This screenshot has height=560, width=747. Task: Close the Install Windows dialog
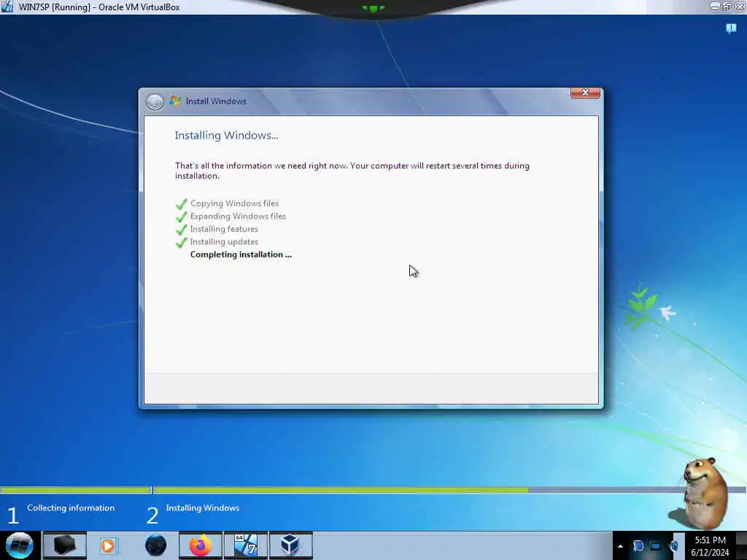585,93
